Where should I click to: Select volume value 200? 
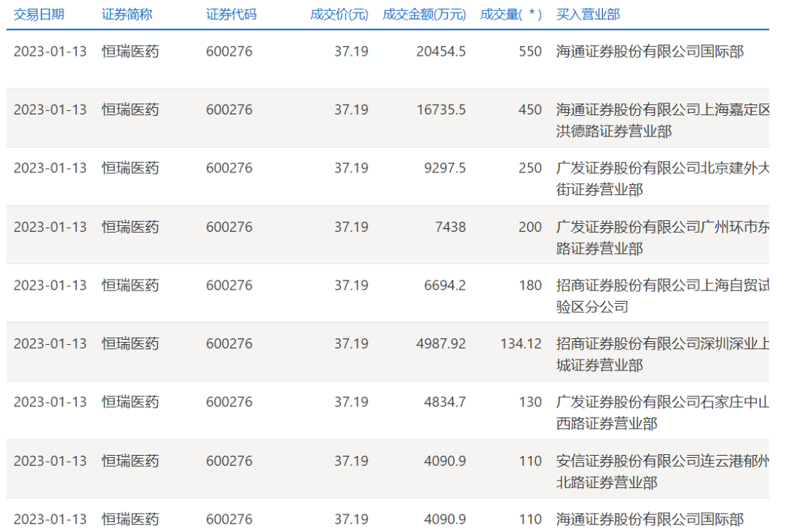(x=531, y=227)
